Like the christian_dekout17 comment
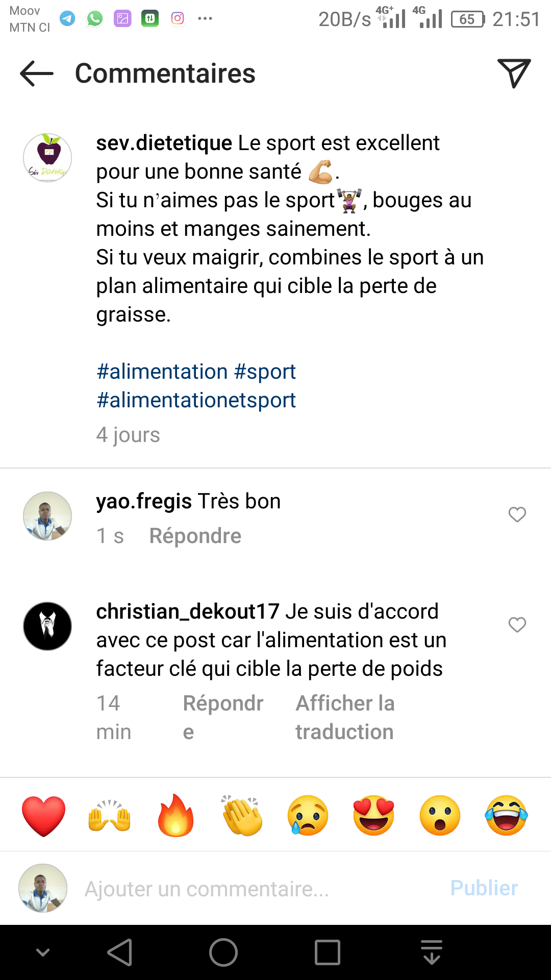 click(x=517, y=625)
